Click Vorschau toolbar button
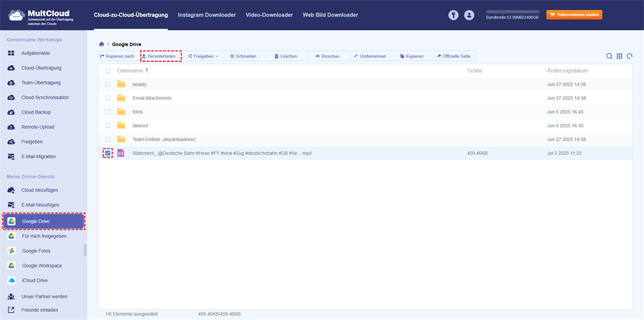Image resolution: width=644 pixels, height=320 pixels. (x=327, y=56)
